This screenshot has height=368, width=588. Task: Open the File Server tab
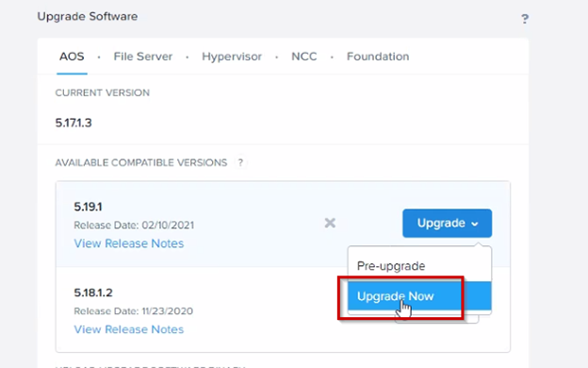[x=143, y=57]
